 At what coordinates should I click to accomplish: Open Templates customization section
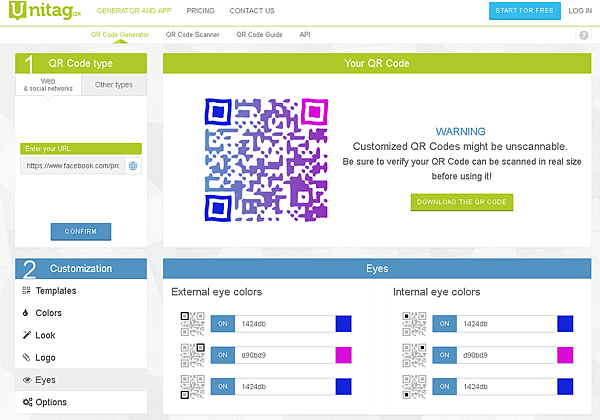81,291
